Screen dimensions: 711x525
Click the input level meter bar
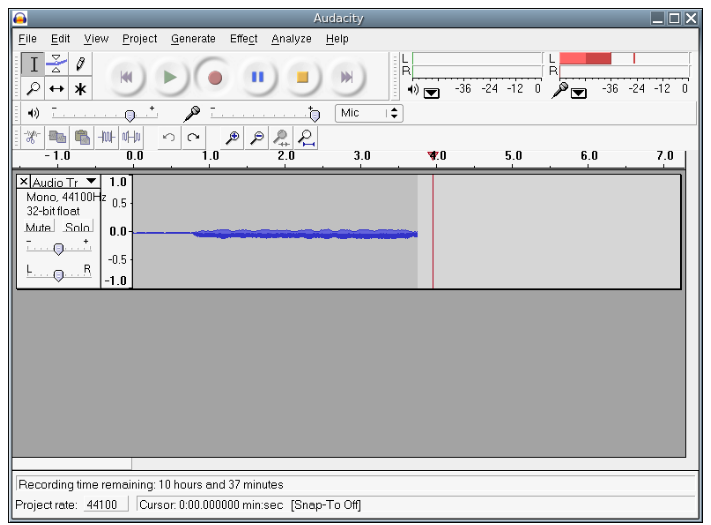[x=625, y=58]
